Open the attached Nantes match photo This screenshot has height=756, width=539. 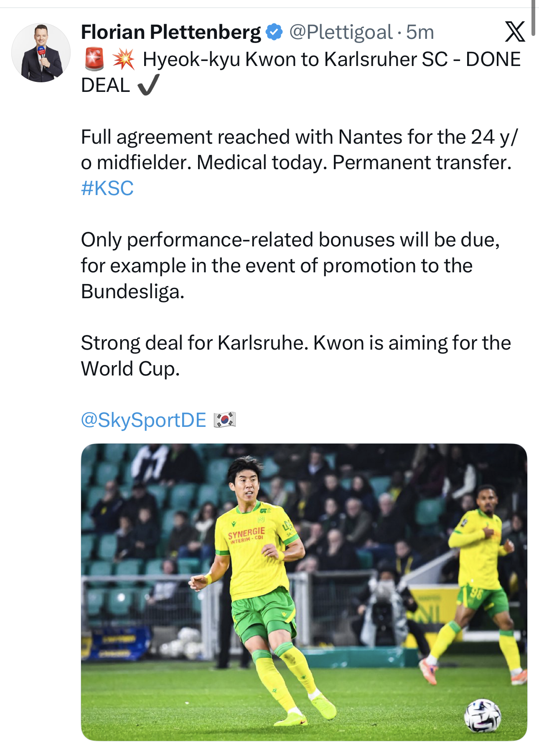point(304,592)
